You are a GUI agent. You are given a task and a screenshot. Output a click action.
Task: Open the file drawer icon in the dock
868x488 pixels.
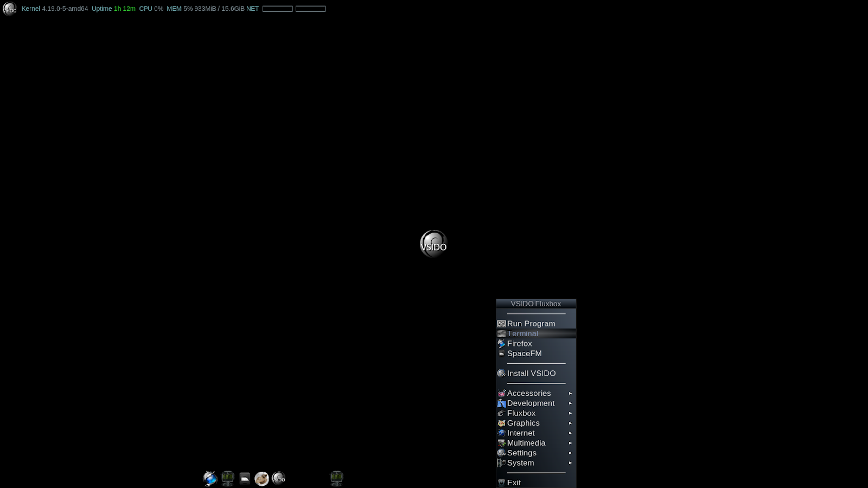click(x=245, y=478)
